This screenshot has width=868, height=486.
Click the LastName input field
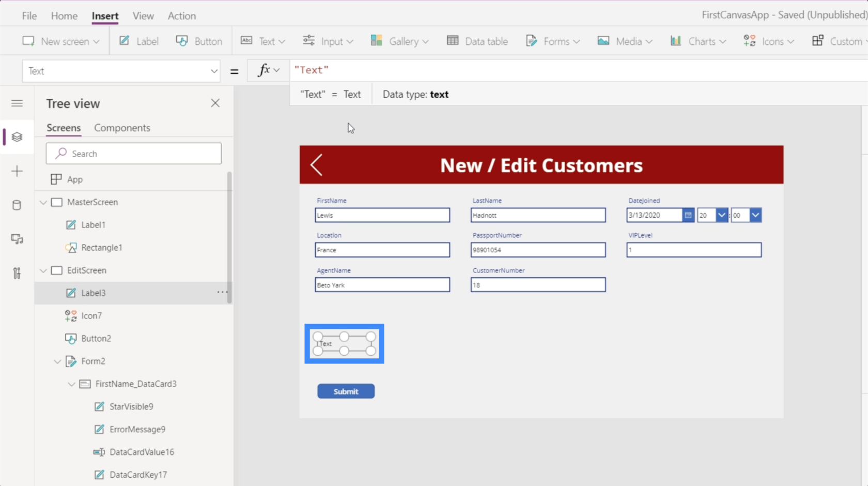[538, 215]
